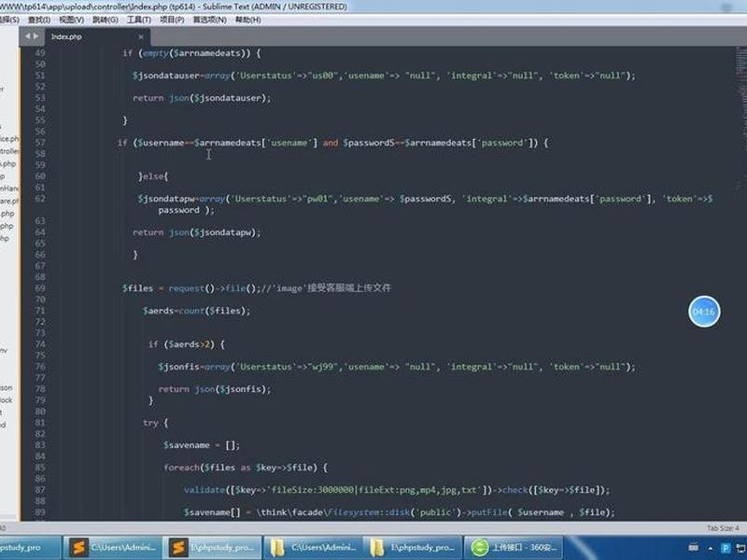The image size is (747, 560).
Task: Open Explorer folder C:\Users\Admini... from taskbar
Action: tap(313, 548)
